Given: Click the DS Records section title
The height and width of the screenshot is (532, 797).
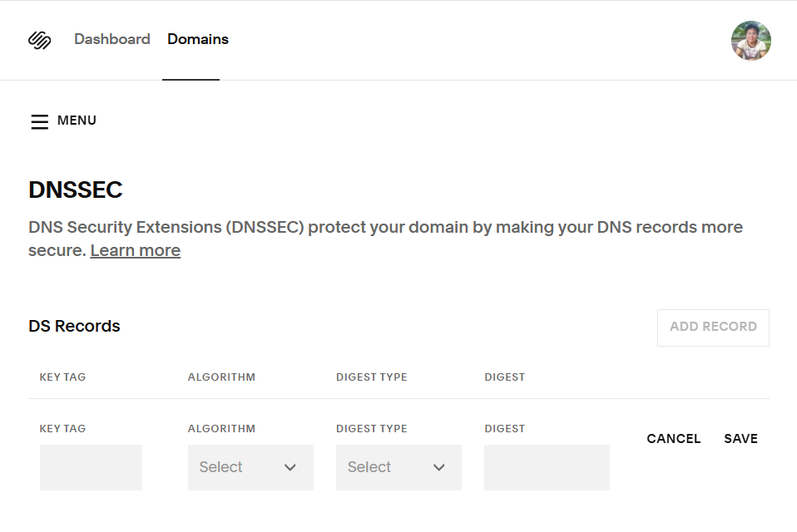Looking at the screenshot, I should [x=74, y=327].
